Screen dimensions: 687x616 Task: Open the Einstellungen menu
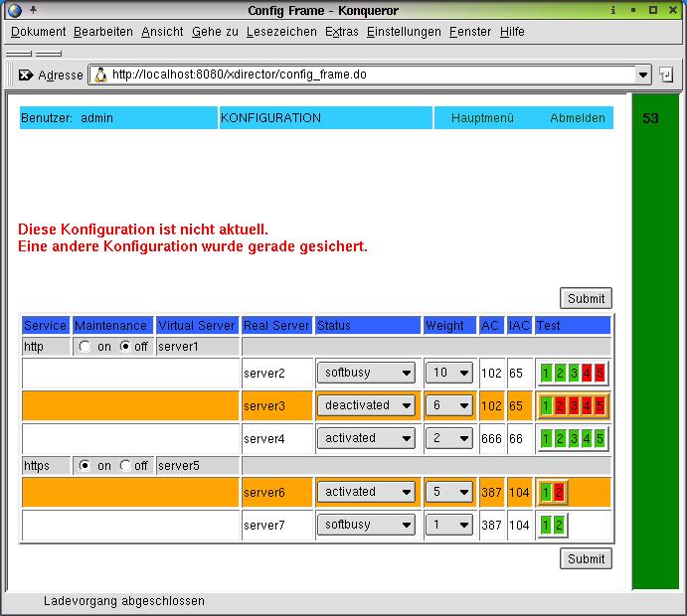point(403,32)
